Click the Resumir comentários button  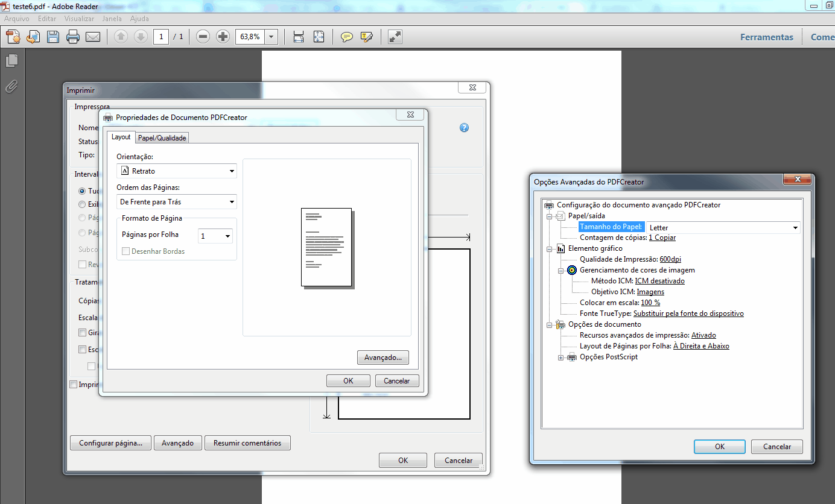point(247,443)
